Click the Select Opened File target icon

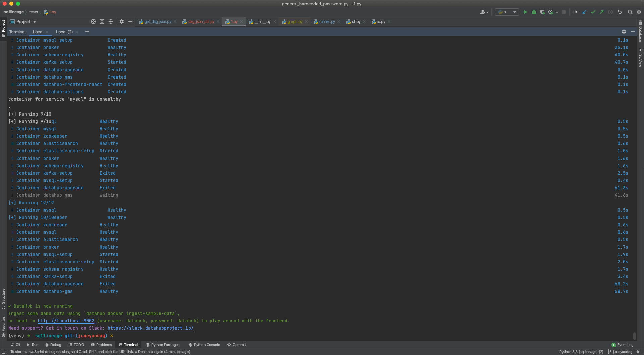click(93, 21)
